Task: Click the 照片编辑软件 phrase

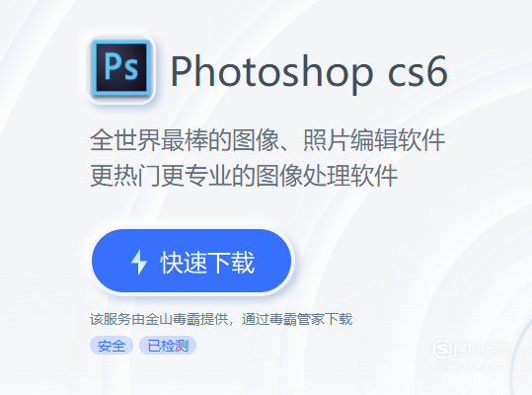Action: (x=374, y=140)
